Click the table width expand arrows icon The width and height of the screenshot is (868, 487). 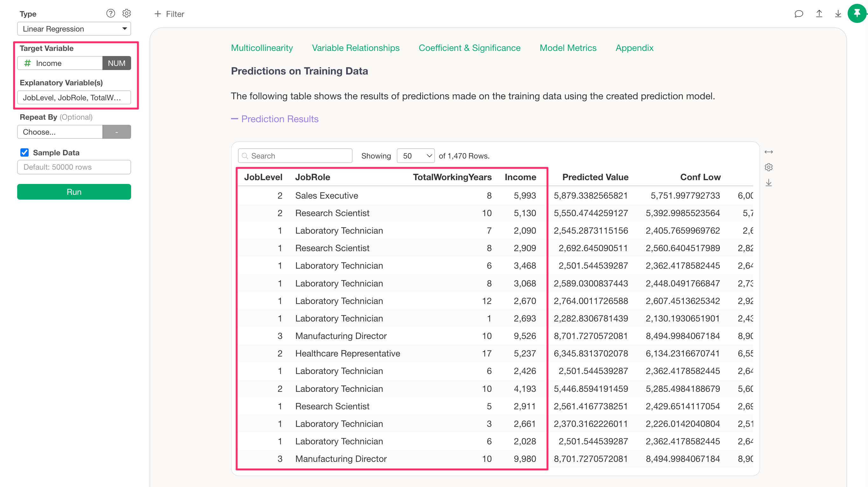pos(769,152)
